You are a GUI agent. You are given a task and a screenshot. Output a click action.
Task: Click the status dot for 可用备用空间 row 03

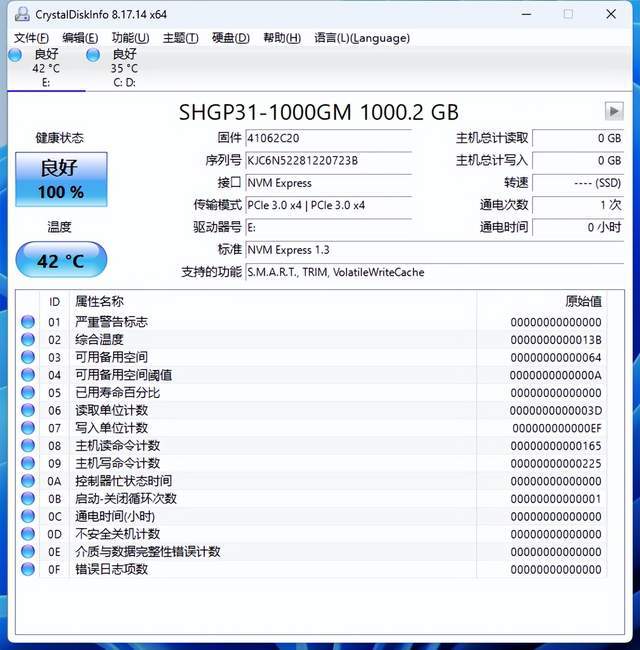click(28, 357)
